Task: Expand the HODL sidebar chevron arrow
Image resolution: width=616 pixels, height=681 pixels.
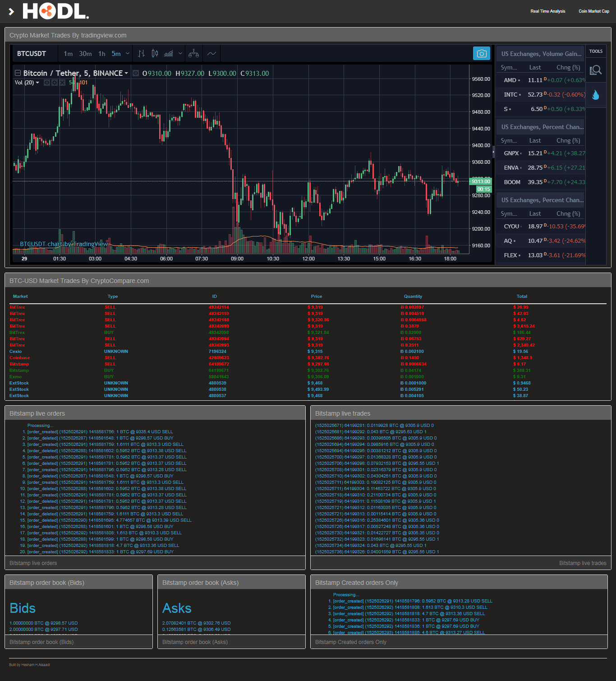Action: pos(11,12)
